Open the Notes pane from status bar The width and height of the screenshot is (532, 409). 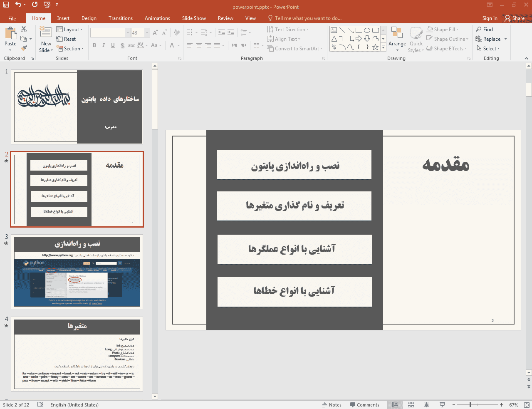(332, 404)
